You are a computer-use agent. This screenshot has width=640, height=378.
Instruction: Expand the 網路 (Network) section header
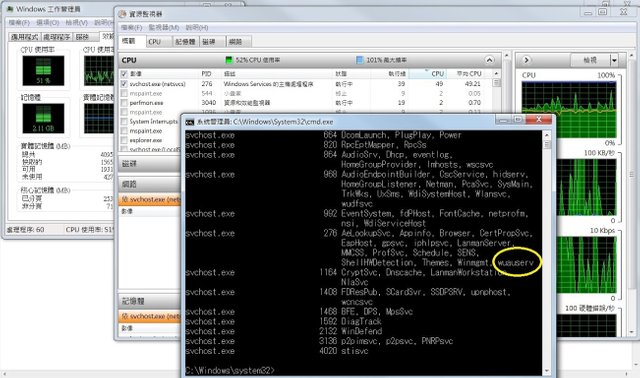coord(149,184)
